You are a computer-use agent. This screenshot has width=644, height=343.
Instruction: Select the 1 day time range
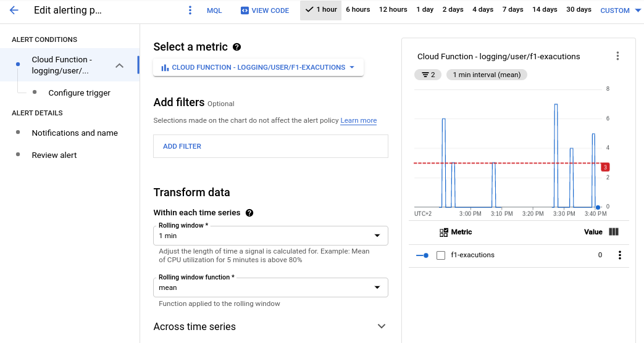pos(425,9)
